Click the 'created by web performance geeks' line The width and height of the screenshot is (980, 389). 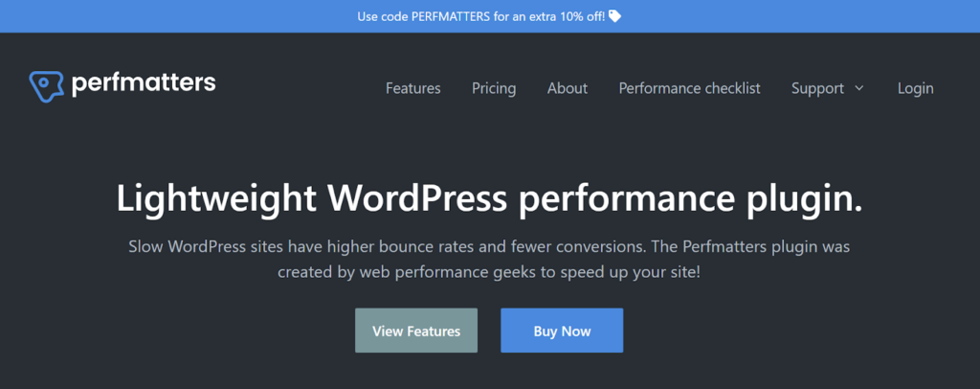click(x=489, y=271)
